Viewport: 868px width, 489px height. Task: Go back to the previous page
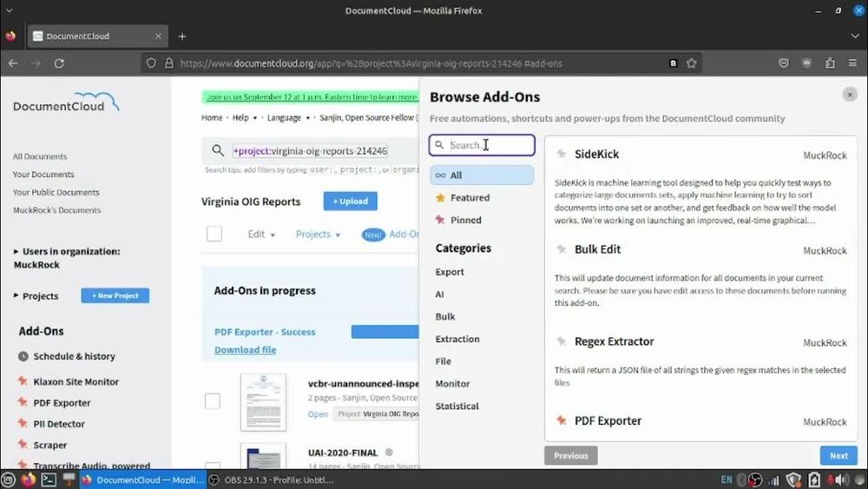pos(13,63)
